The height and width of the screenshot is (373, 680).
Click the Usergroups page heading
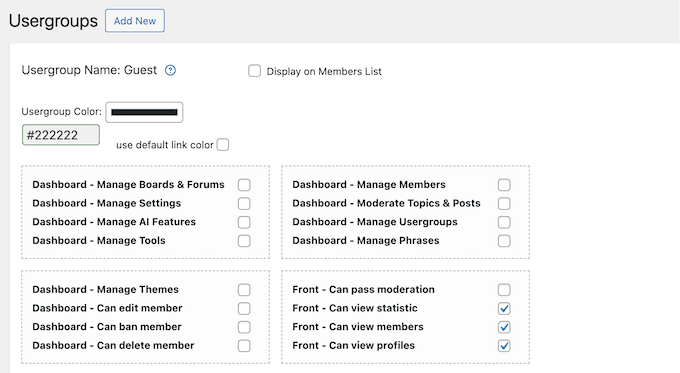point(53,21)
